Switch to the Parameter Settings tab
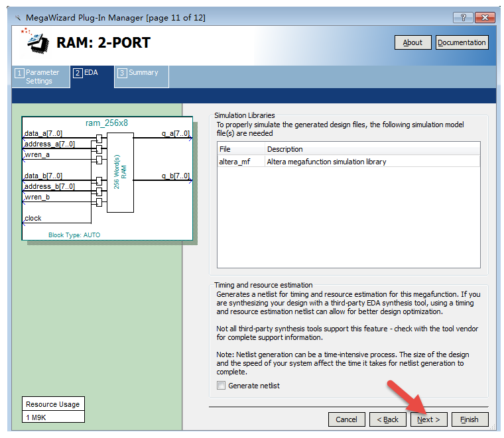 point(41,76)
